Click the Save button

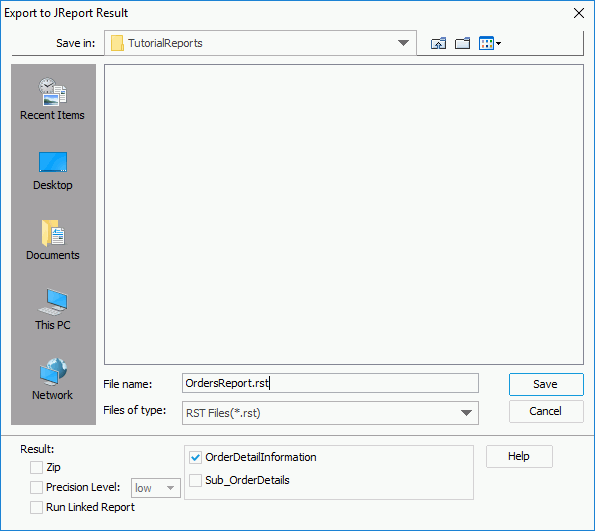(x=546, y=384)
